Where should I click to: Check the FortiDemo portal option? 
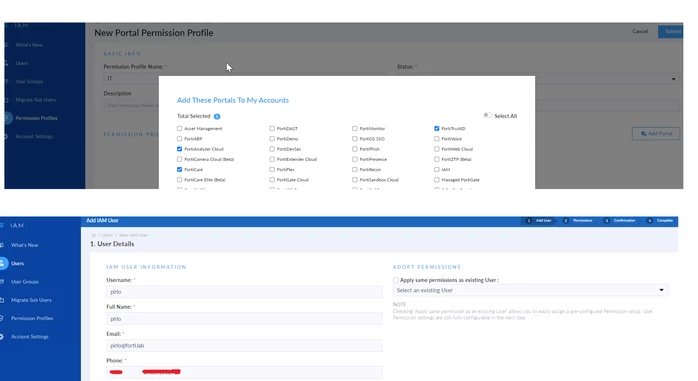[x=272, y=139]
